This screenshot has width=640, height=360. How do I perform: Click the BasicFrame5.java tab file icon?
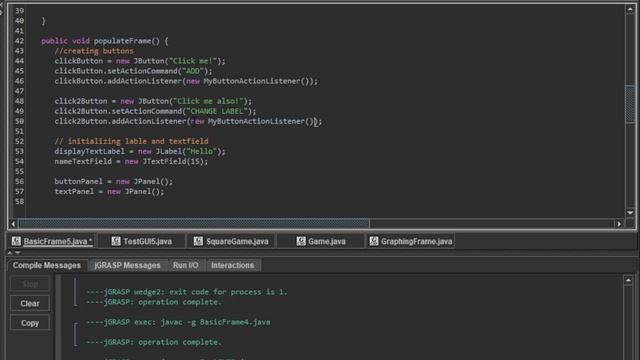pos(16,241)
